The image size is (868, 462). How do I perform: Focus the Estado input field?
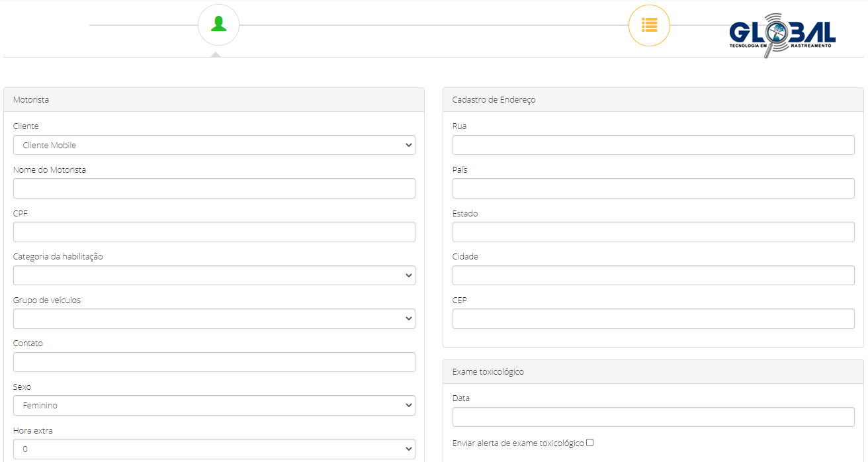[653, 232]
